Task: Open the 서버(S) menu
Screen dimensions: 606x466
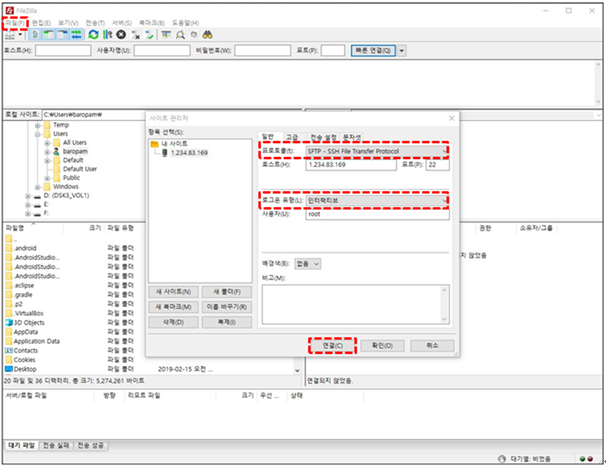Action: (x=122, y=23)
